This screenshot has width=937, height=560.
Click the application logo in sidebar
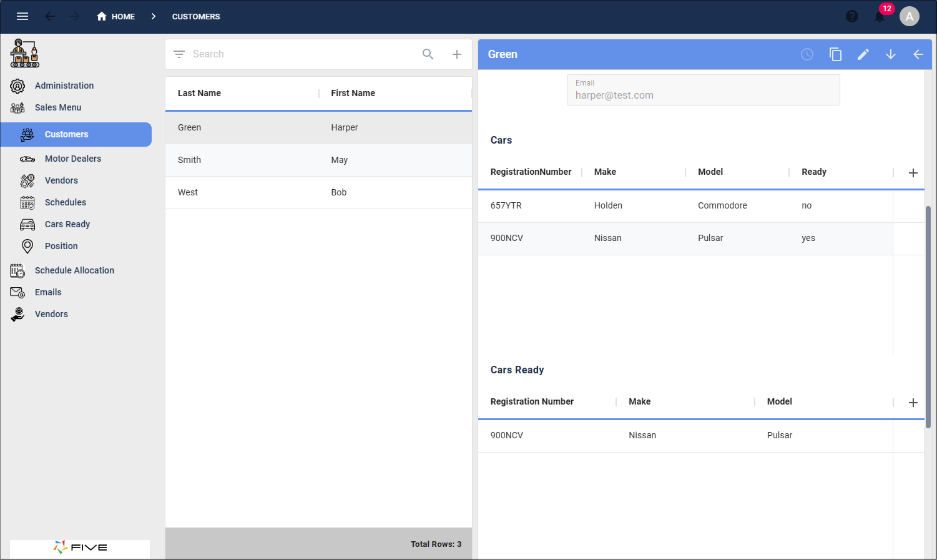25,53
